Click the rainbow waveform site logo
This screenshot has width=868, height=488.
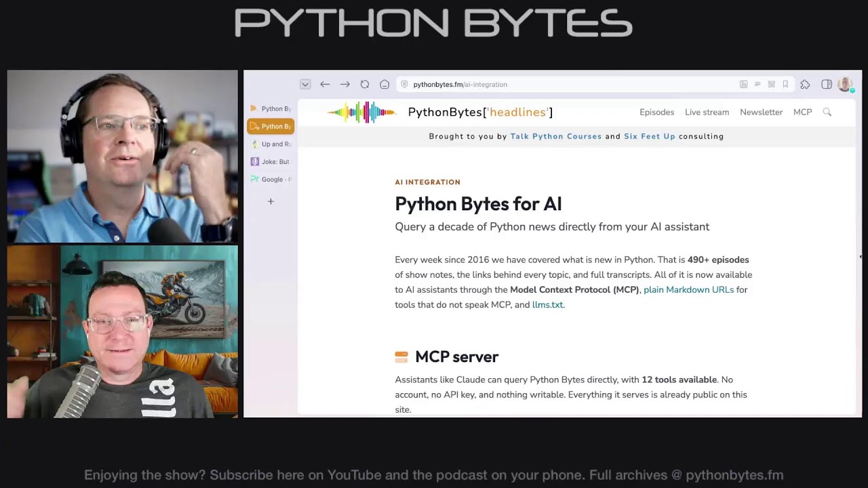pyautogui.click(x=361, y=112)
